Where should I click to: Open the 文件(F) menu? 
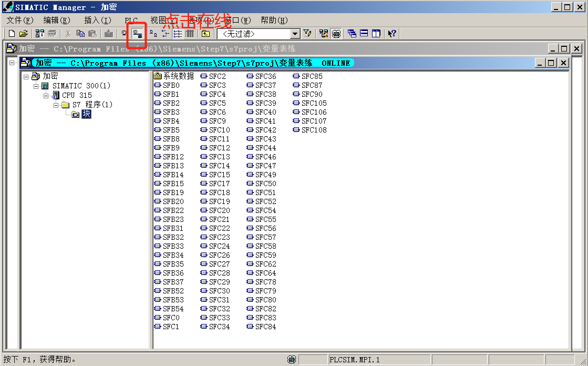20,20
